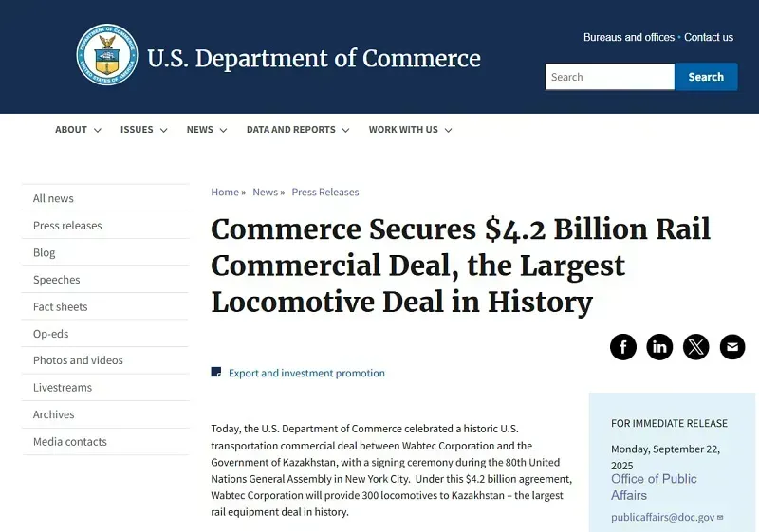
Task: Open the Office of Public Affairs link
Action: (654, 487)
